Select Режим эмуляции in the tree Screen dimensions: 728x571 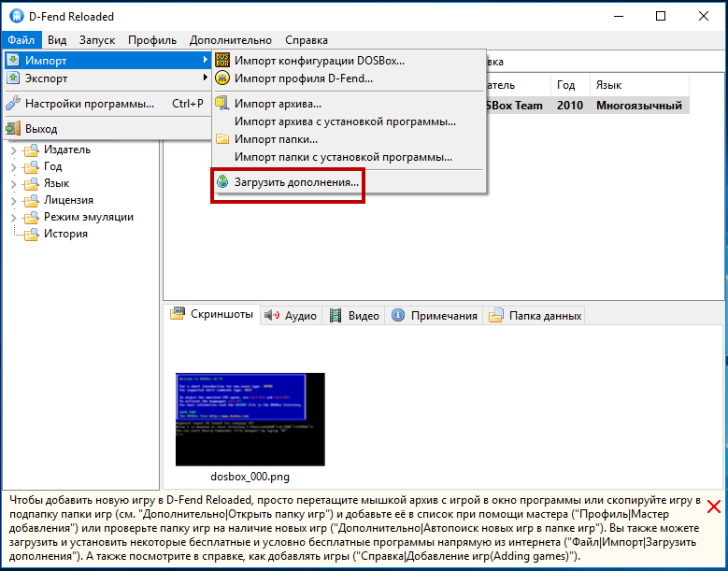pos(89,217)
